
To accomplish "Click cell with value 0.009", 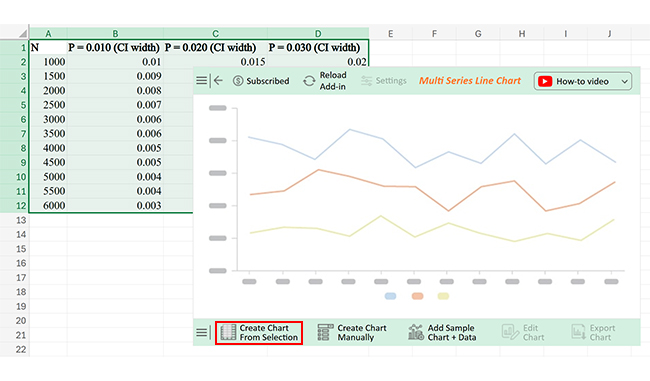I will (115, 76).
